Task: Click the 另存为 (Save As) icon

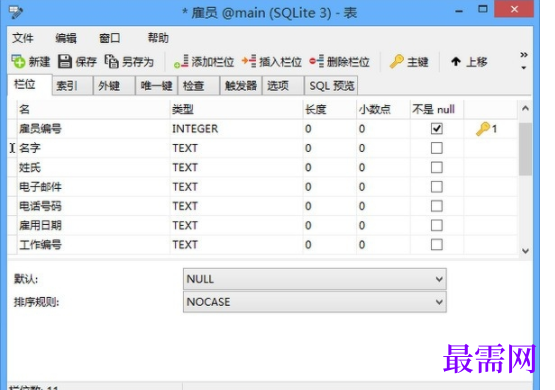Action: (x=111, y=62)
